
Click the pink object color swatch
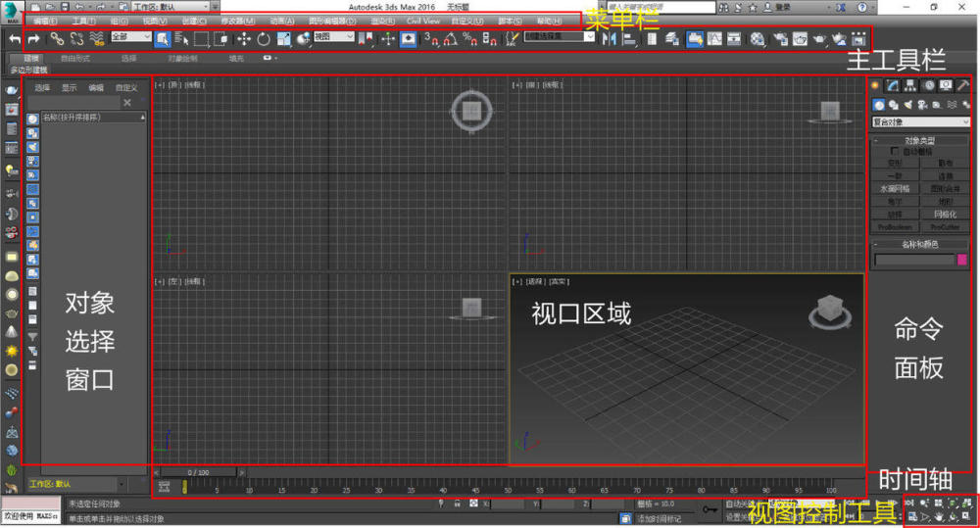pos(962,260)
